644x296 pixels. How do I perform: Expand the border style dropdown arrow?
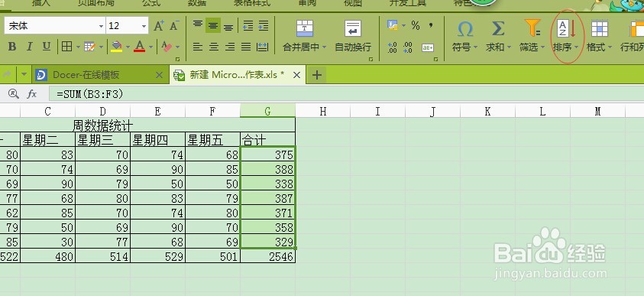coord(78,47)
